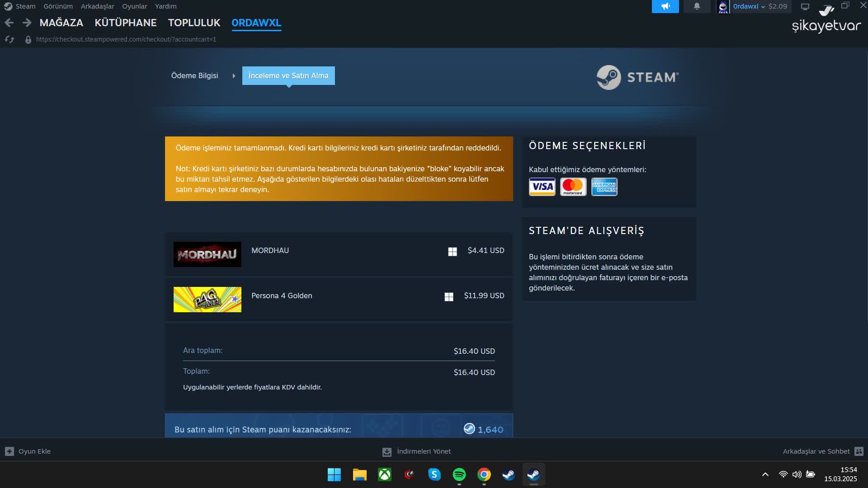
Task: Open the Ordawxl account balance dropdown
Action: pyautogui.click(x=752, y=6)
